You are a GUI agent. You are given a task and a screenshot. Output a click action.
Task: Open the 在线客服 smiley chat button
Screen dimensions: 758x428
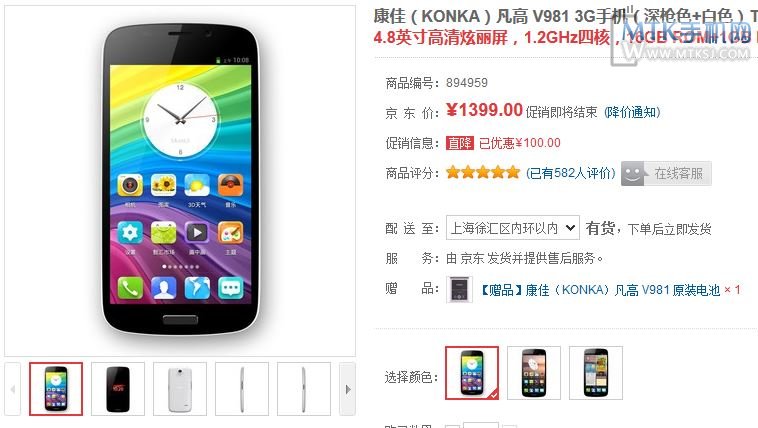point(666,173)
